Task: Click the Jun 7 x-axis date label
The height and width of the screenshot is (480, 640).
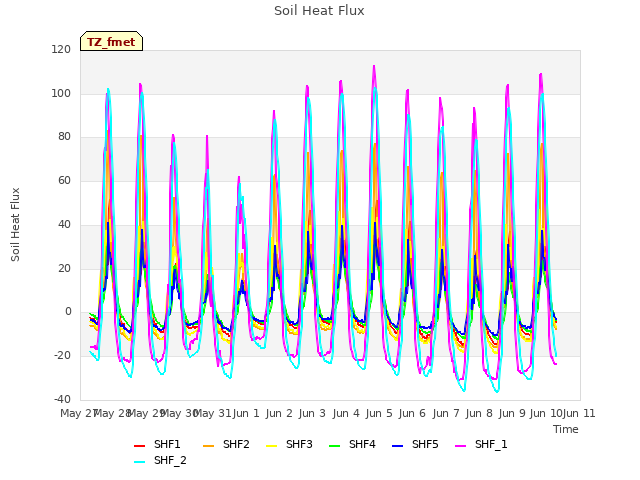Action: (446, 413)
